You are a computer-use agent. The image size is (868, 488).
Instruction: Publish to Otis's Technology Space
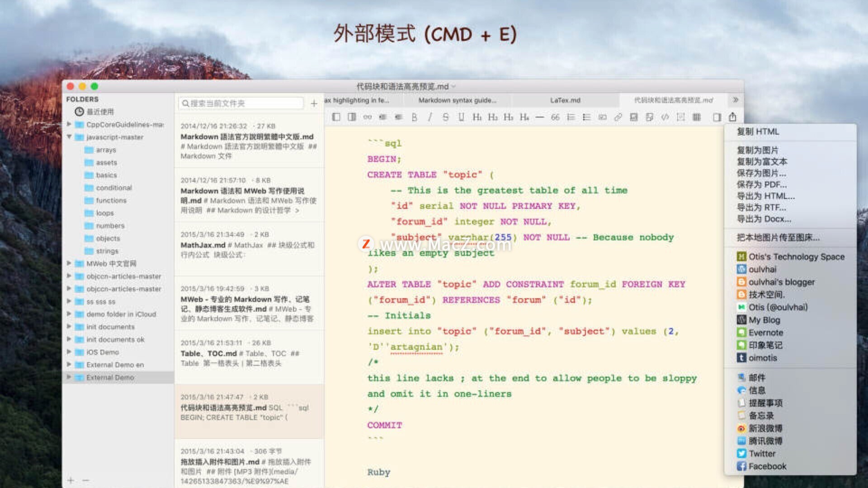[x=791, y=257]
